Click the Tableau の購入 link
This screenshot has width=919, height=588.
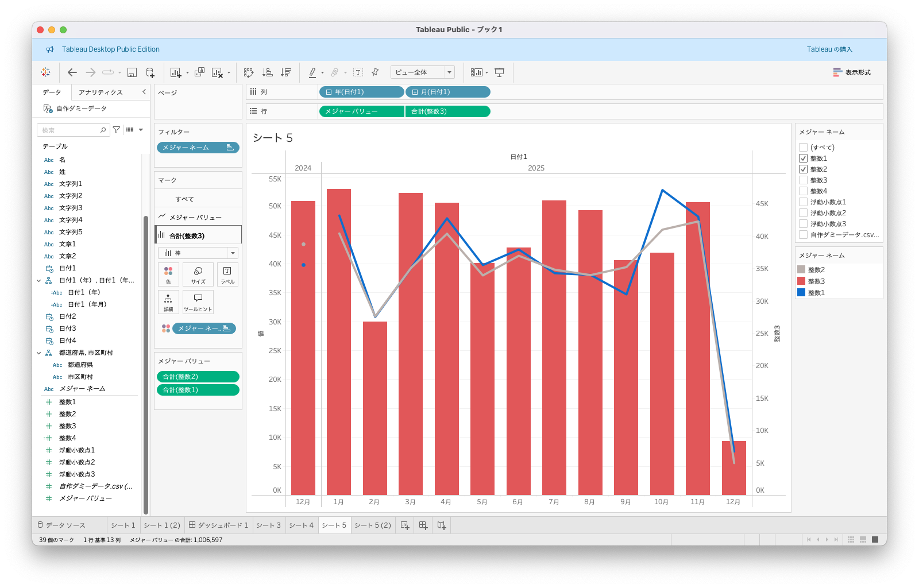click(829, 49)
